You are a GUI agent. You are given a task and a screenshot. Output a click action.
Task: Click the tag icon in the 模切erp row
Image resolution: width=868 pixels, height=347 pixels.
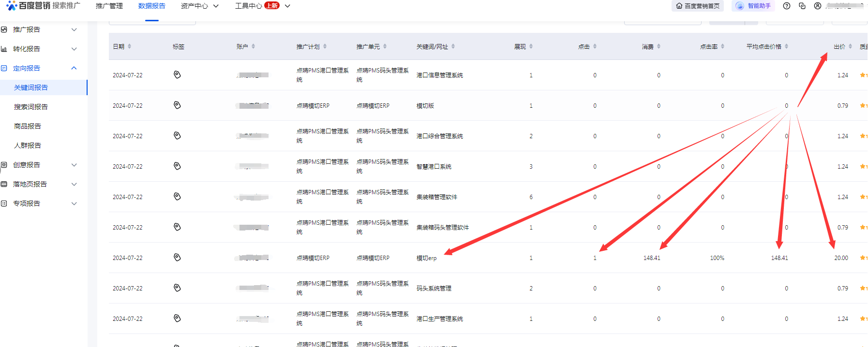tap(177, 258)
